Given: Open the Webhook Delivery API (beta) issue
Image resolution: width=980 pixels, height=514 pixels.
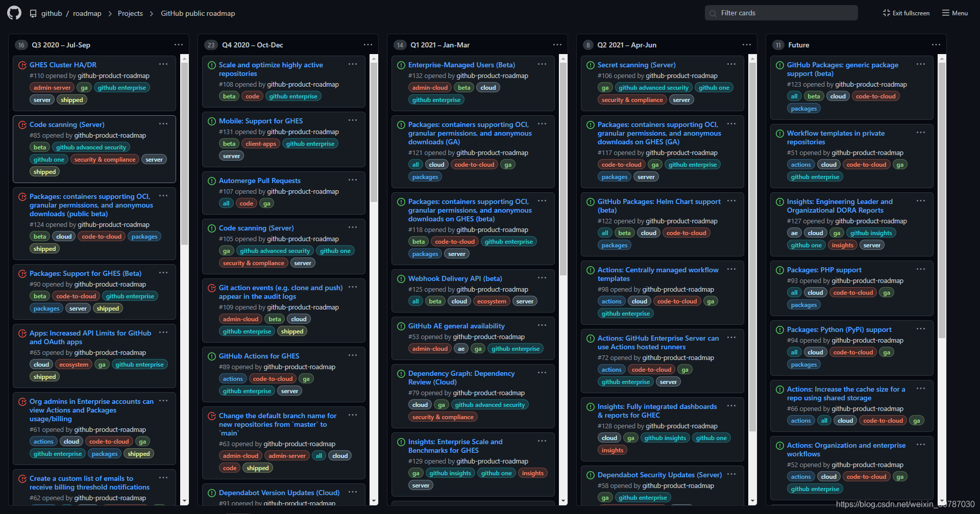Looking at the screenshot, I should pos(455,279).
